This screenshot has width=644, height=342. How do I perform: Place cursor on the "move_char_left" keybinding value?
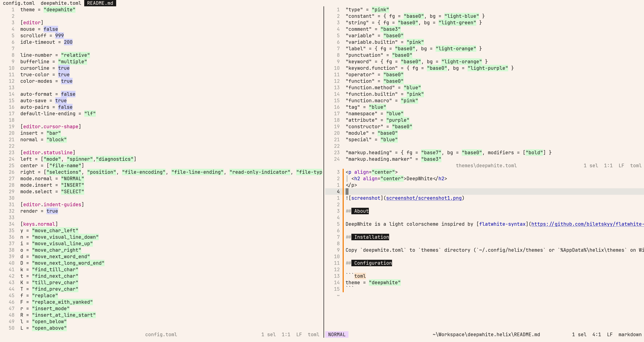point(55,230)
